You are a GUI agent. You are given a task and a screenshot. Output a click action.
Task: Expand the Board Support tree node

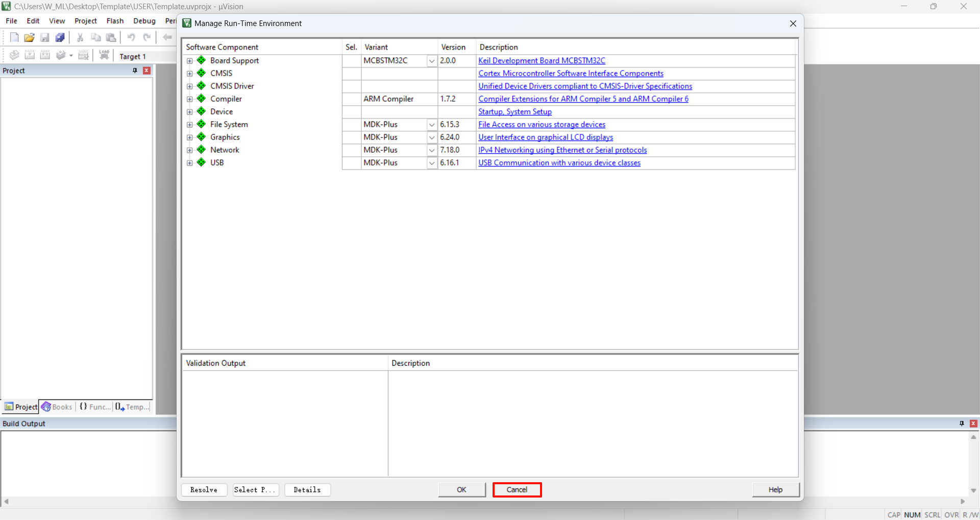(190, 61)
